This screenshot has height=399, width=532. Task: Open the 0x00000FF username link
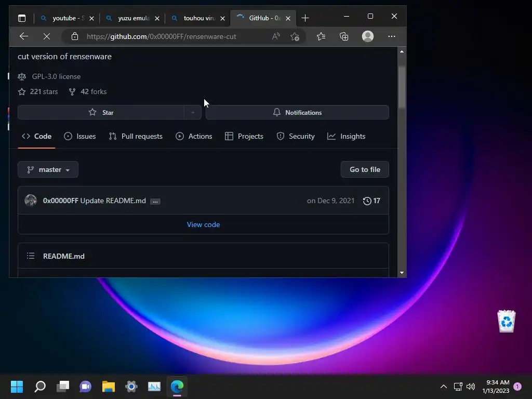pos(60,201)
